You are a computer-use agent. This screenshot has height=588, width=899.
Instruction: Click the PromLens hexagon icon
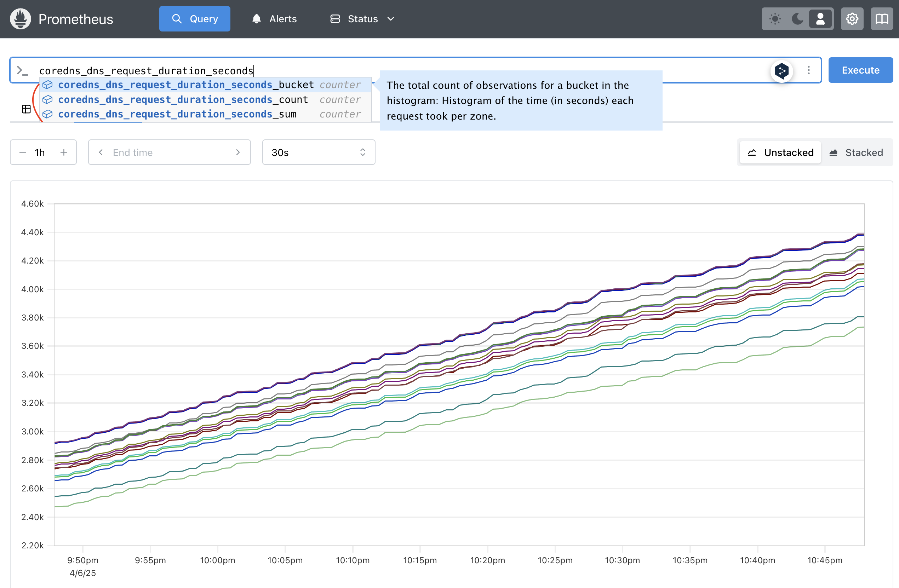pyautogui.click(x=781, y=71)
